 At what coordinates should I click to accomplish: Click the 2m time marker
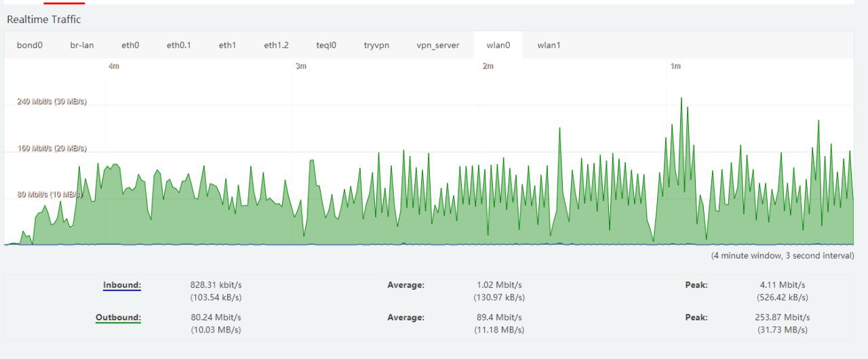(x=488, y=66)
